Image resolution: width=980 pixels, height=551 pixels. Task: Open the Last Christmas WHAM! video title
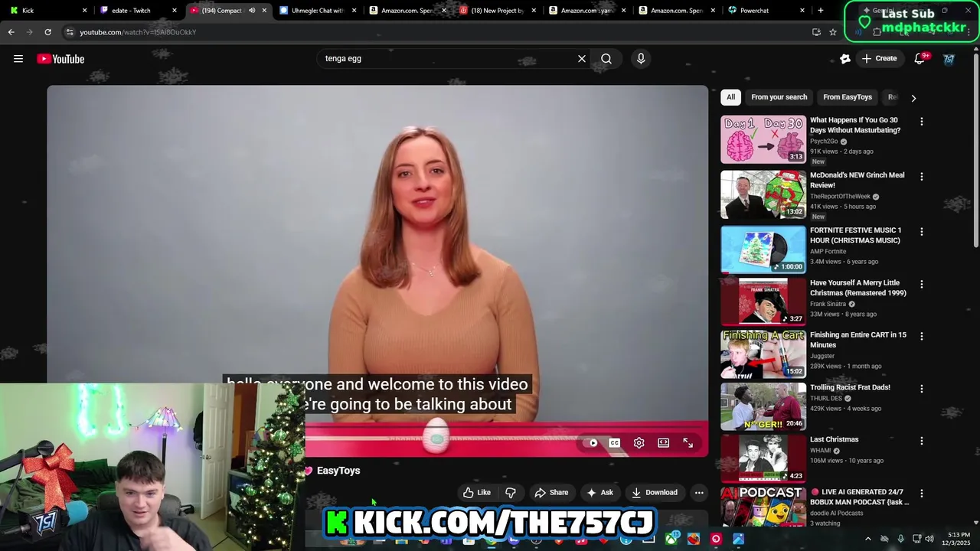835,440
